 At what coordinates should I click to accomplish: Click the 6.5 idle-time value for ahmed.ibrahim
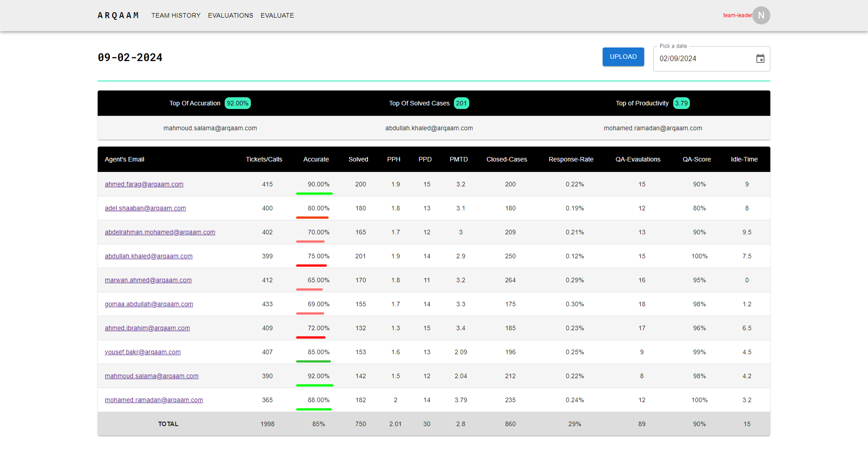[x=747, y=328]
